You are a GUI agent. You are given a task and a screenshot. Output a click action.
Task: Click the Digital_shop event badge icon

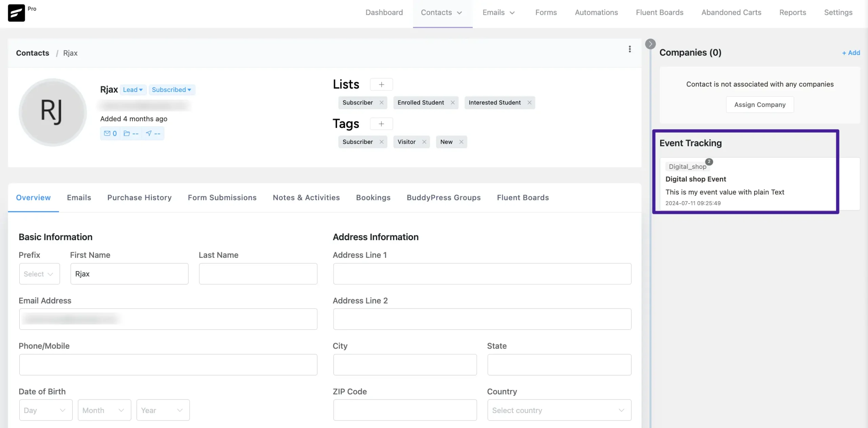[x=709, y=162]
